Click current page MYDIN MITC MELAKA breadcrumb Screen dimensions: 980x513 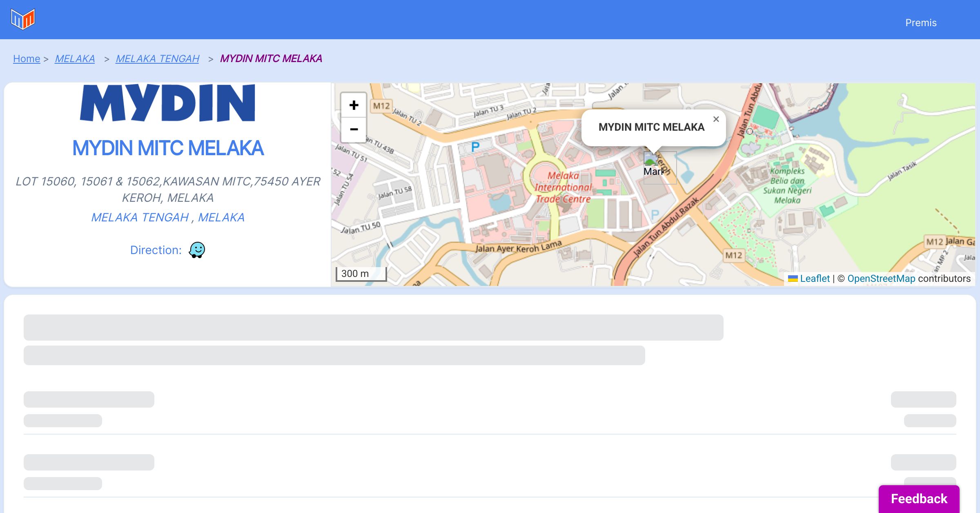[x=271, y=59]
